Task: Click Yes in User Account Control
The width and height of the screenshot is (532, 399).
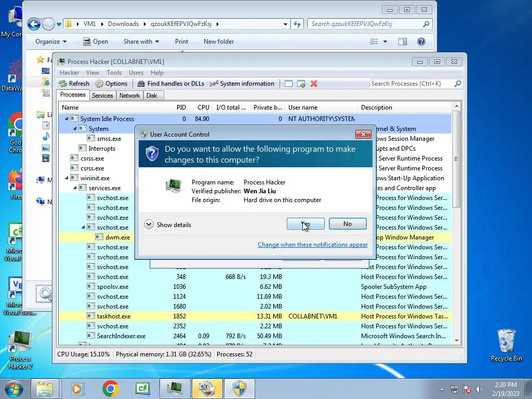Action: 305,224
